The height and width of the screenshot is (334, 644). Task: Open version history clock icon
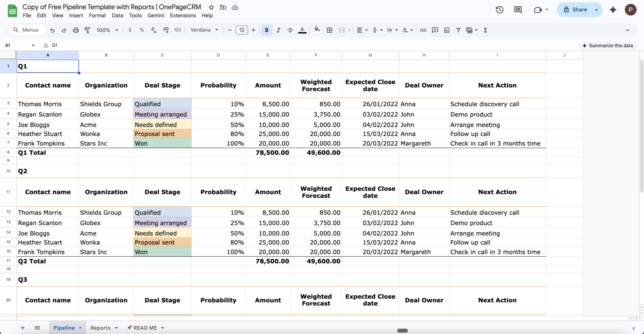(x=500, y=10)
